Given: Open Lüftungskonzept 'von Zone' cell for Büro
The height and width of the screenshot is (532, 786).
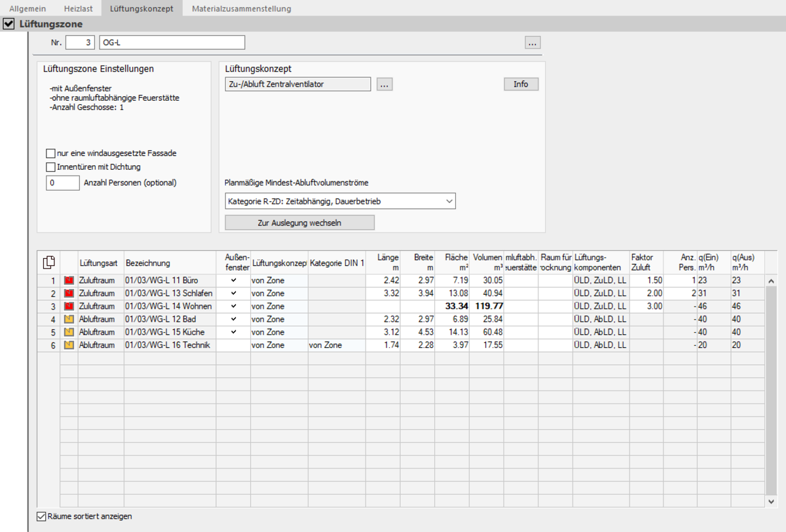Looking at the screenshot, I should coord(279,280).
